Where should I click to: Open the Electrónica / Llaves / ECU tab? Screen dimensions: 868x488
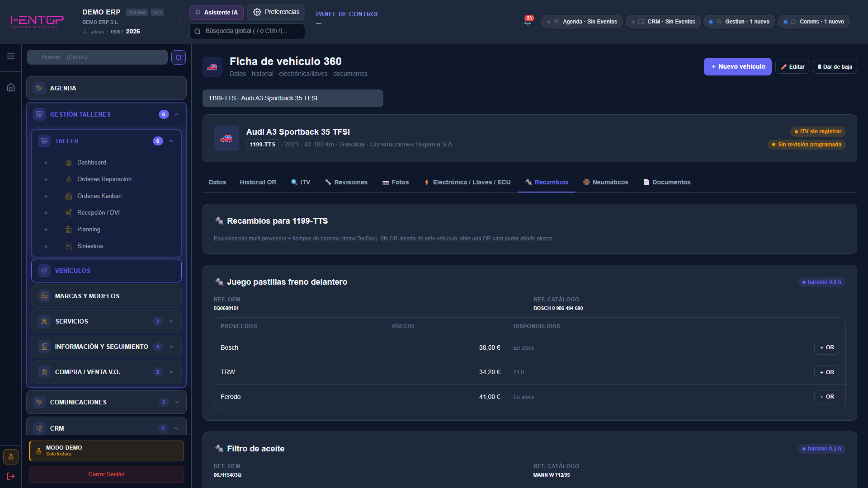point(467,182)
